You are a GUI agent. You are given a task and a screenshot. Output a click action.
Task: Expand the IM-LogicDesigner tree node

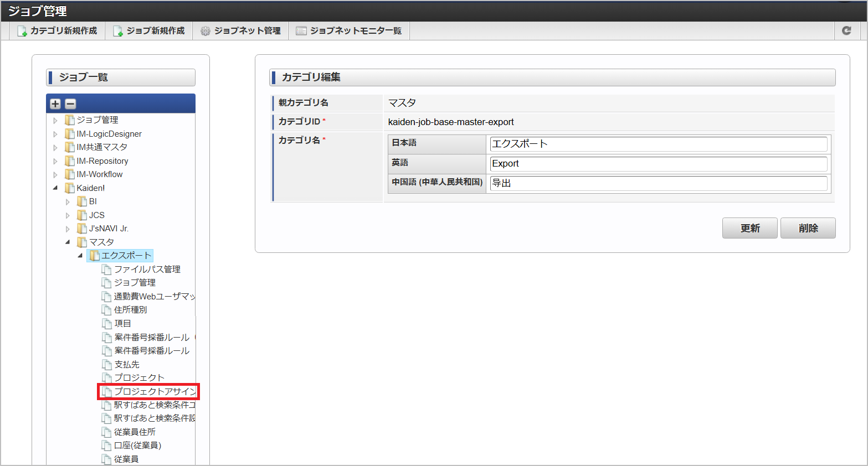55,134
